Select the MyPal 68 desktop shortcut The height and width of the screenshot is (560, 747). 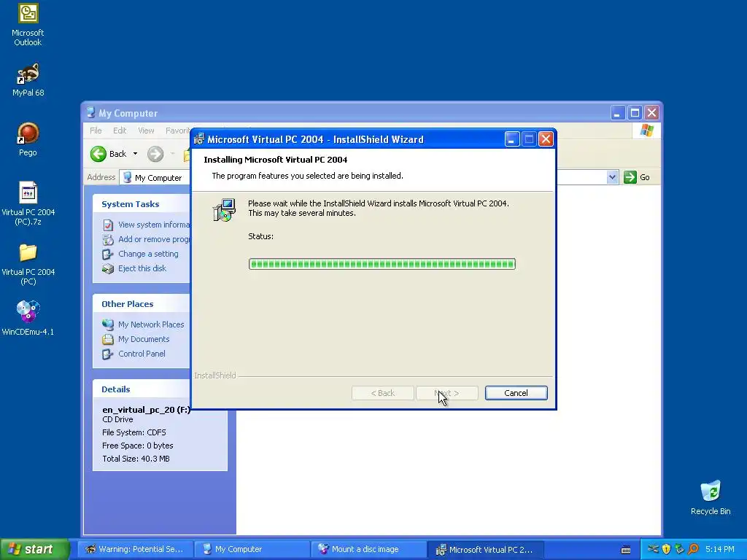coord(28,79)
